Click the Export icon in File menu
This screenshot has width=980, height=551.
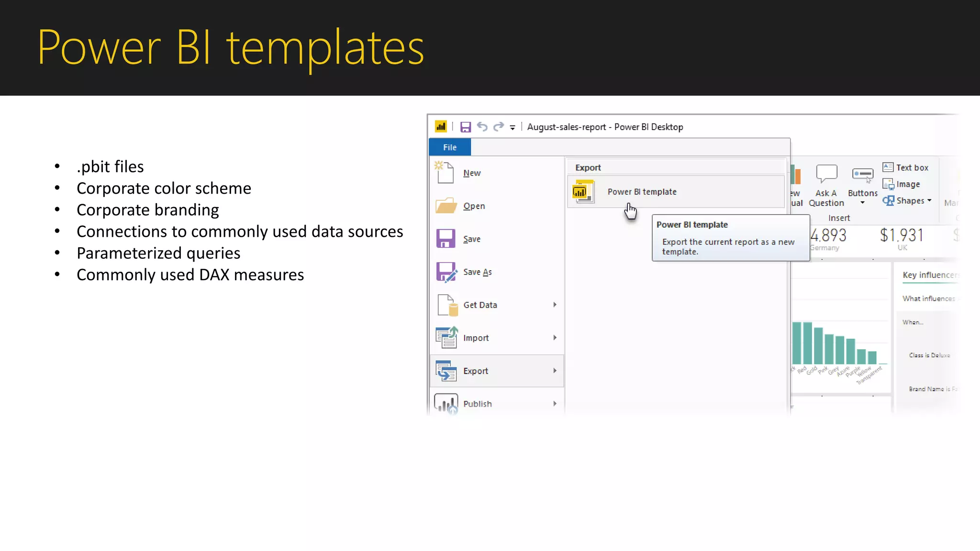coord(446,371)
